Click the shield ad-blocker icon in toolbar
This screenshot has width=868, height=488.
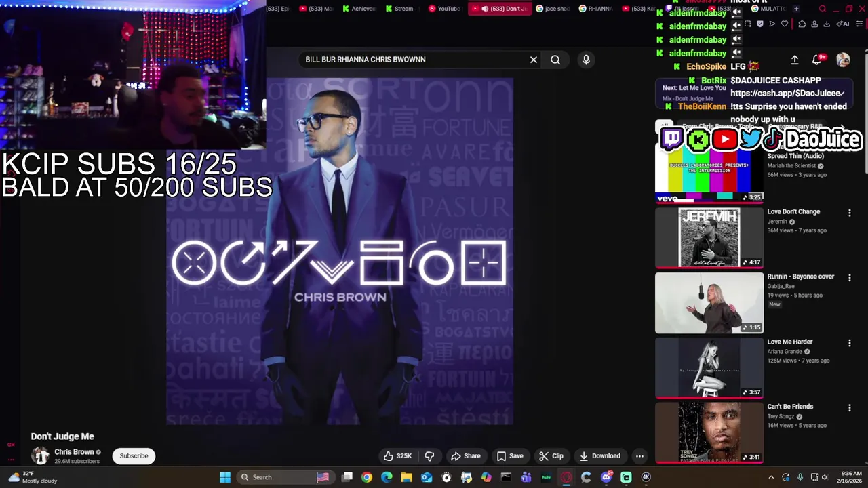tap(760, 24)
